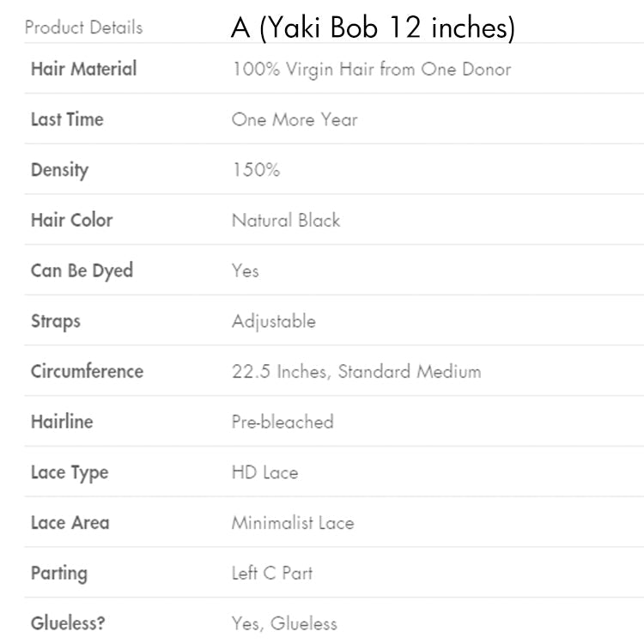Click the Product Details heading
The image size is (644, 644).
click(x=83, y=27)
